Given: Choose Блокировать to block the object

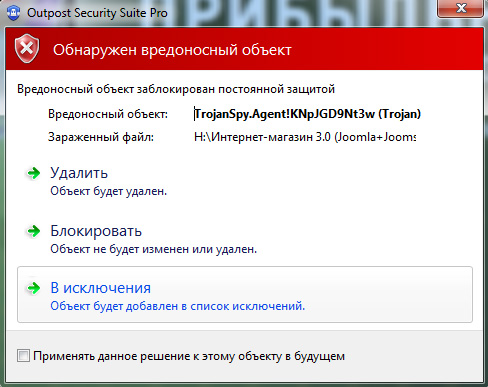Looking at the screenshot, I should coord(96,231).
